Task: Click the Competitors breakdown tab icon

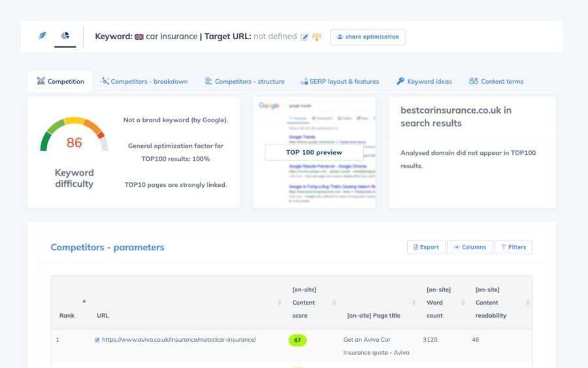Action: click(105, 81)
